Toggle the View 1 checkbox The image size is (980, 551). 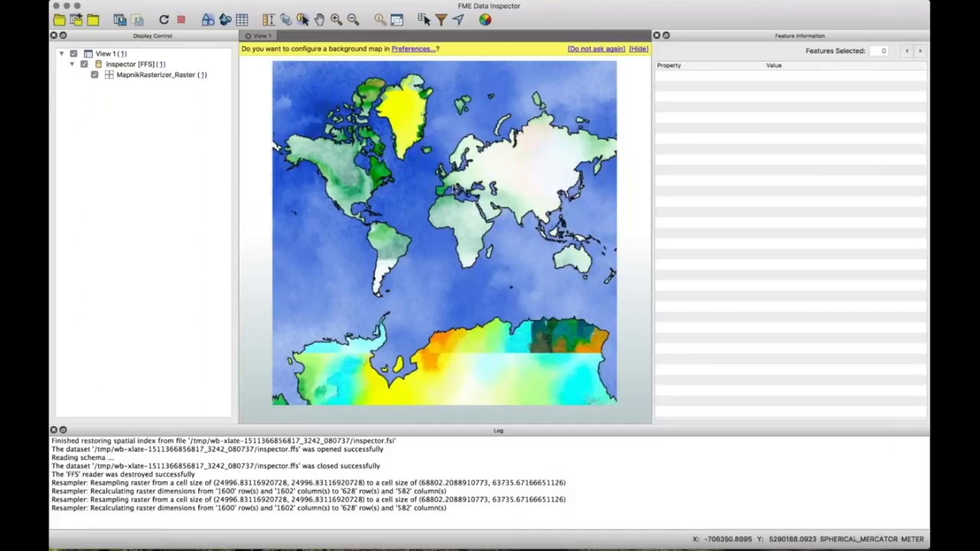pos(73,54)
